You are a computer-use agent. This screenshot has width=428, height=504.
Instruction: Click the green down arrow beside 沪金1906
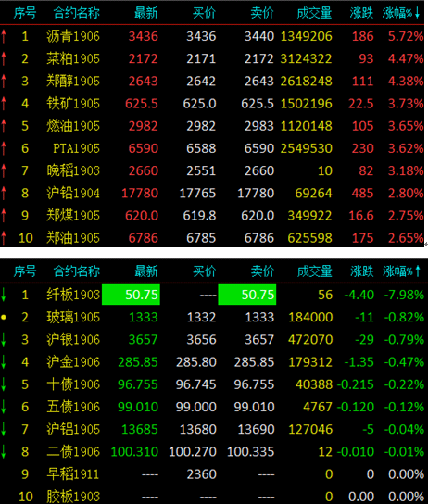4,362
